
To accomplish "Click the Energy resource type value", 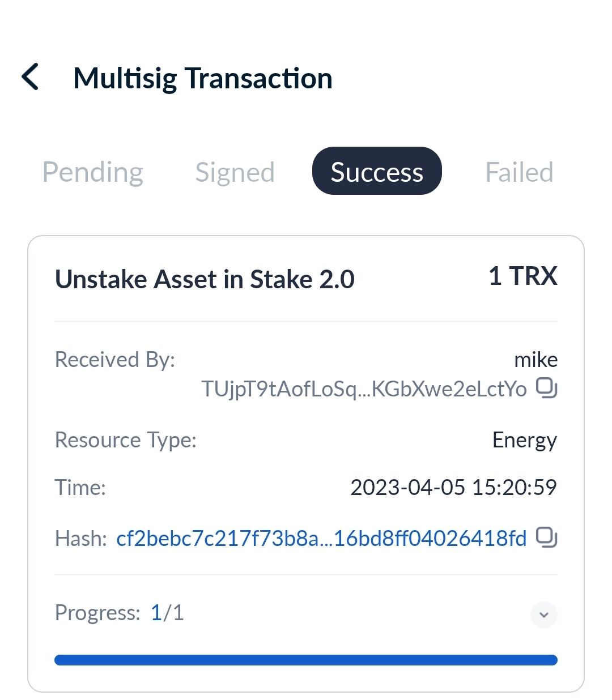I will point(524,440).
